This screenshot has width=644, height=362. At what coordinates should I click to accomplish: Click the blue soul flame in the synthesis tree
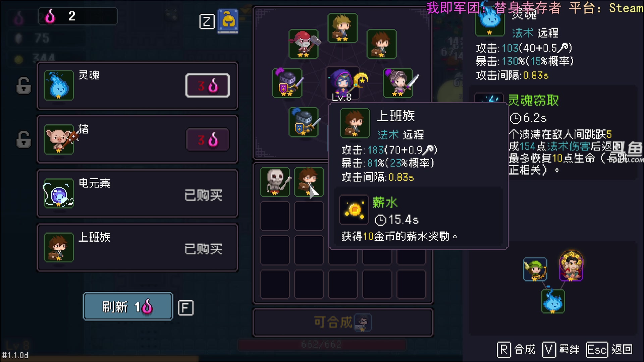[x=553, y=301]
